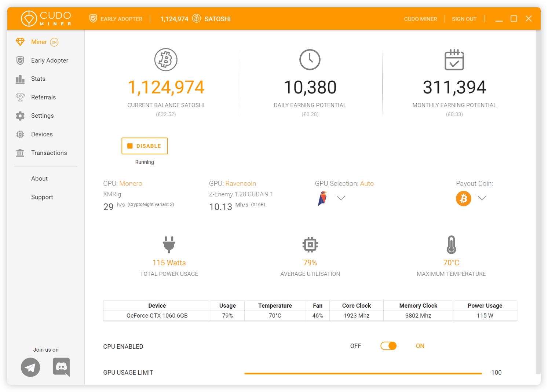
Task: Expand the GPU Selection dropdown
Action: pos(341,198)
